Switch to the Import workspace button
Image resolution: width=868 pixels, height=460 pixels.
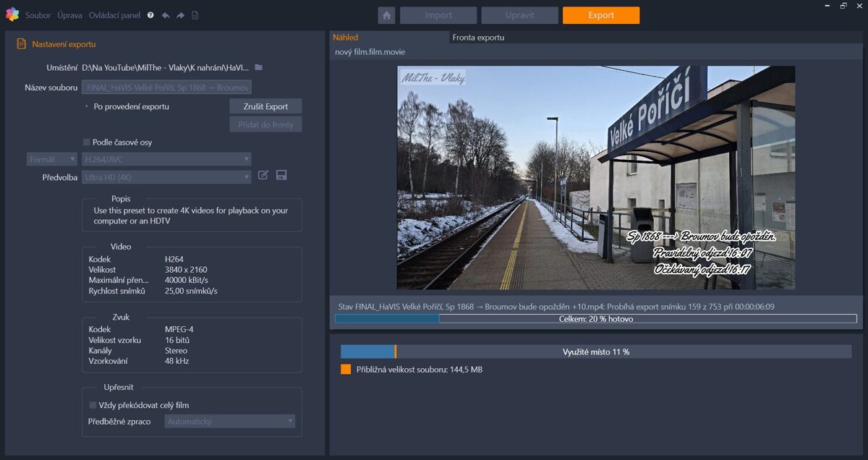[438, 15]
